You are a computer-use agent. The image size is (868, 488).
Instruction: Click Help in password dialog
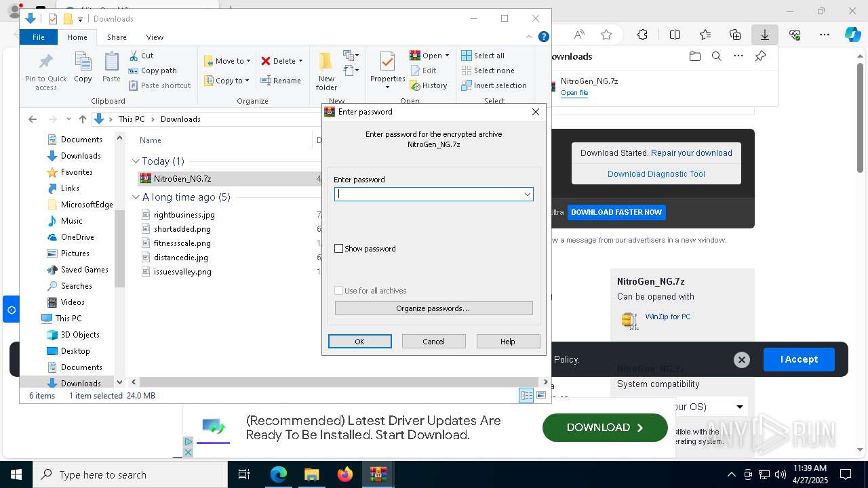point(508,342)
